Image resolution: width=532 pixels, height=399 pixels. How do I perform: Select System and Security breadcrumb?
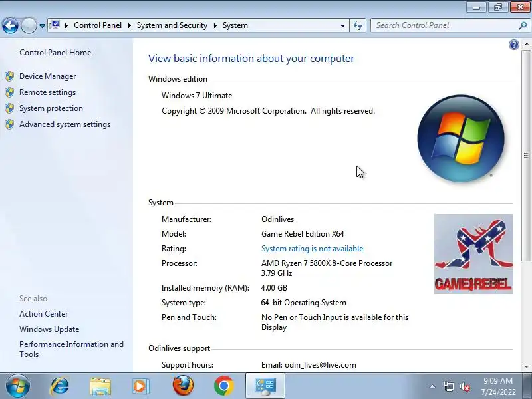172,25
